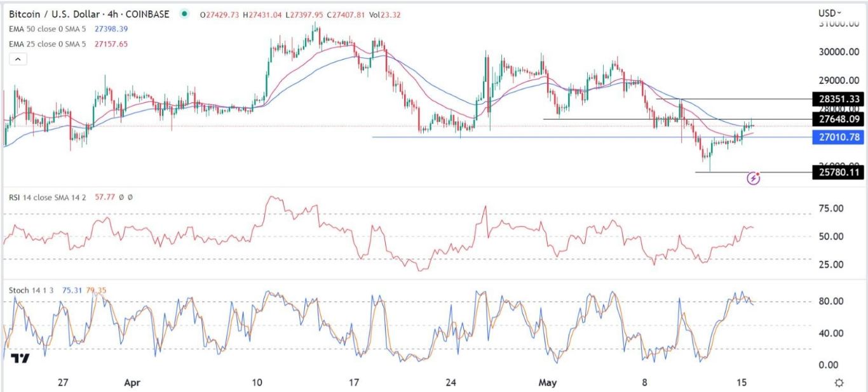Click the May date axis label
Image resolution: width=868 pixels, height=392 pixels.
coord(548,382)
